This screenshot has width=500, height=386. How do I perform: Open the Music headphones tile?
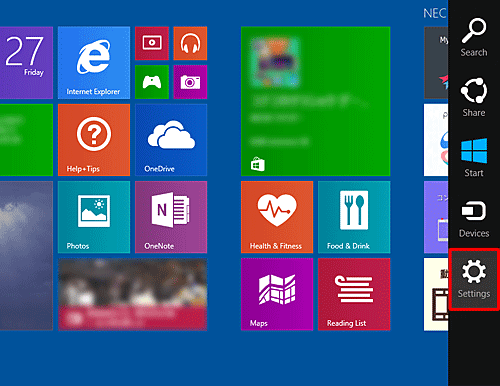coord(190,43)
